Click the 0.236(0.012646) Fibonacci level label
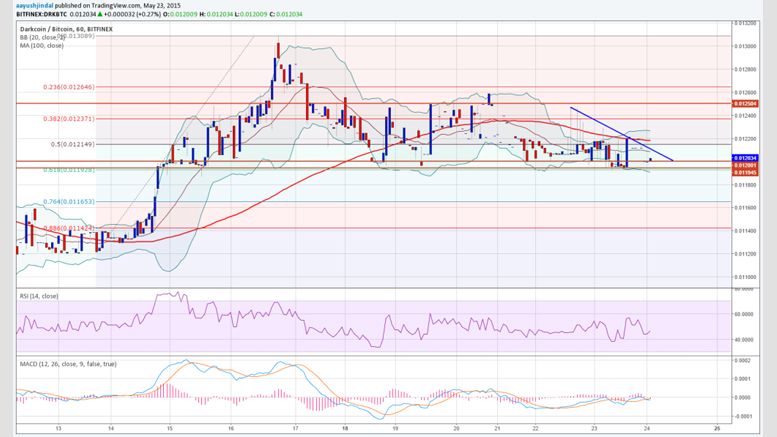Screen dimensions: 777x437 [x=69, y=87]
